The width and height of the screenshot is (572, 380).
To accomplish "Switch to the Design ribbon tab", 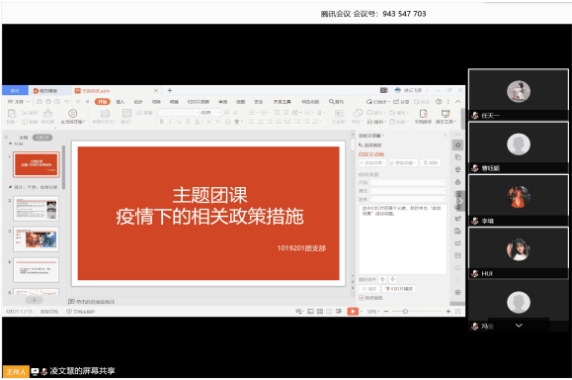I will click(138, 102).
